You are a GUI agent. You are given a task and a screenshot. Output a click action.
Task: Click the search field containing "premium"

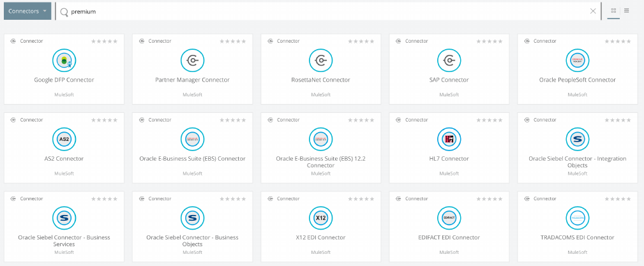328,11
